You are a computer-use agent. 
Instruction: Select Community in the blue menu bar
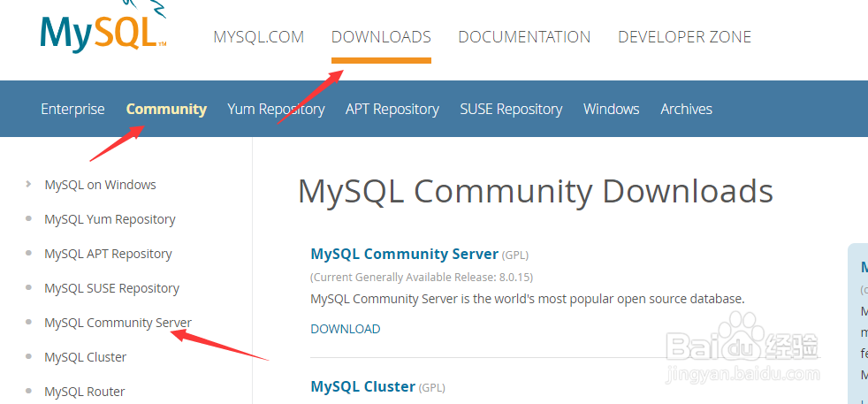click(x=167, y=109)
